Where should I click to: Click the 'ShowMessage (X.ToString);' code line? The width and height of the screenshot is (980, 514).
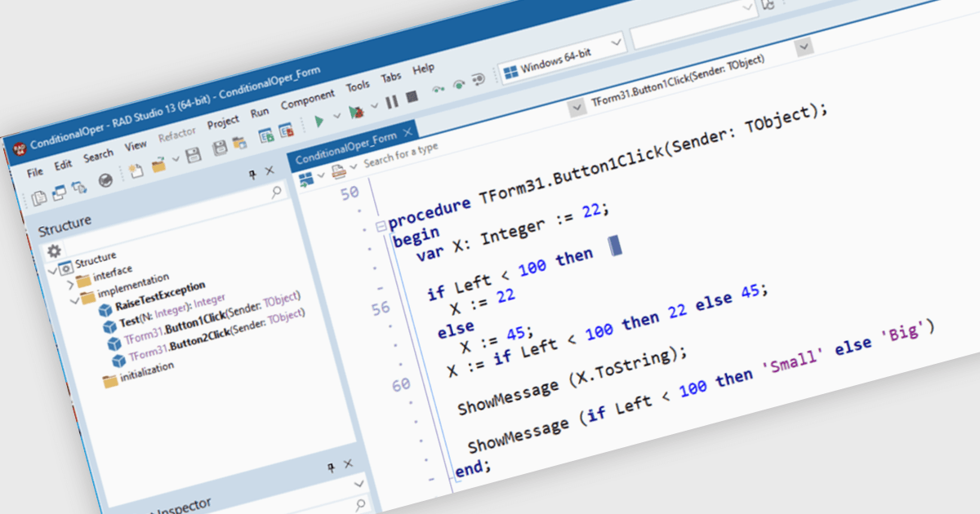pyautogui.click(x=572, y=381)
